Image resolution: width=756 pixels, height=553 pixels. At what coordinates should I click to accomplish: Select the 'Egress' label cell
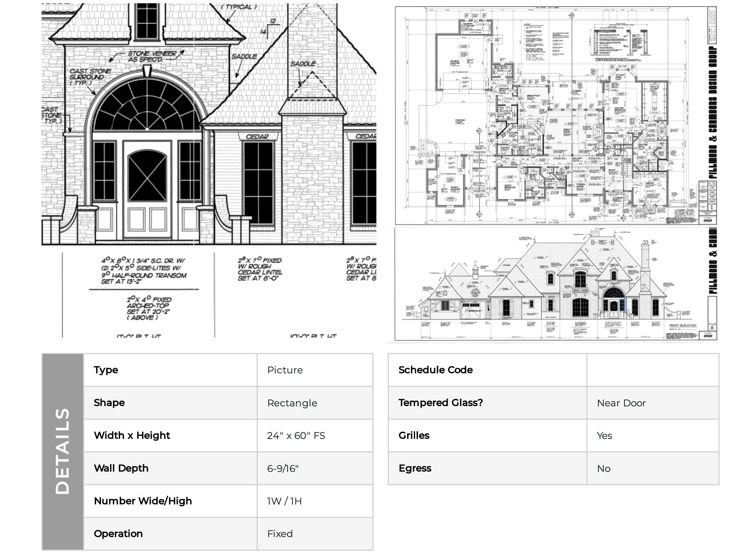click(488, 468)
